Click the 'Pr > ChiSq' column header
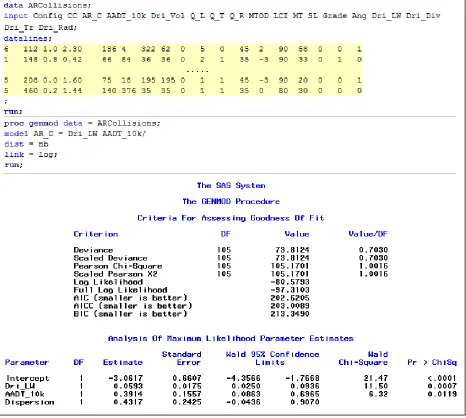 tap(432, 362)
